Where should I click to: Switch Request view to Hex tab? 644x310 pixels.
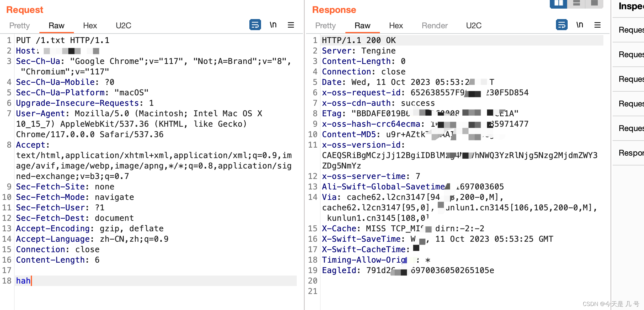pos(90,26)
